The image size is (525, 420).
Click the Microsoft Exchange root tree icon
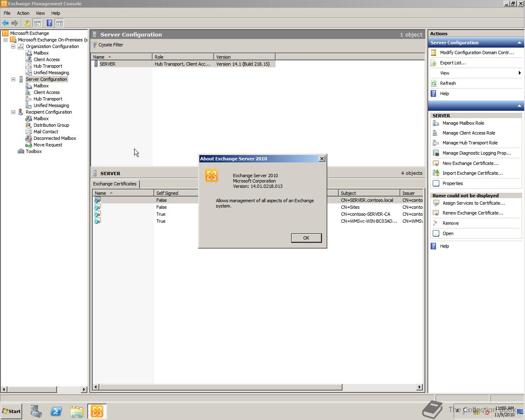click(5, 33)
